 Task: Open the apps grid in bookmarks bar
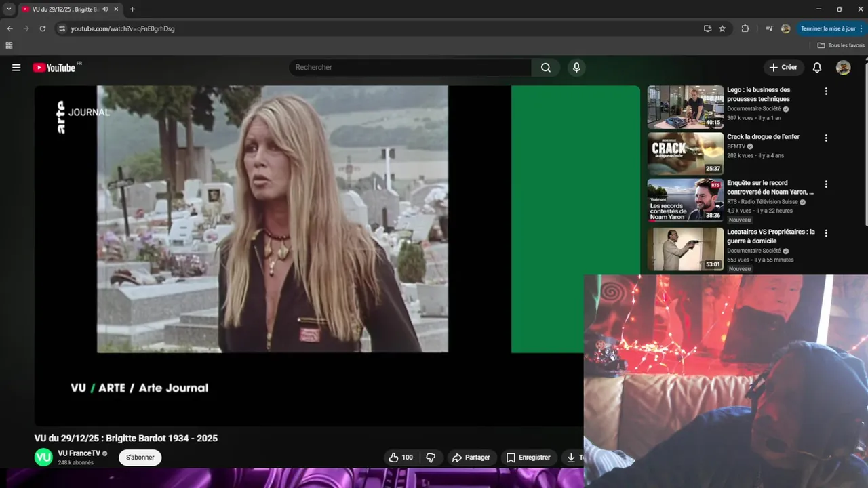tap(9, 45)
